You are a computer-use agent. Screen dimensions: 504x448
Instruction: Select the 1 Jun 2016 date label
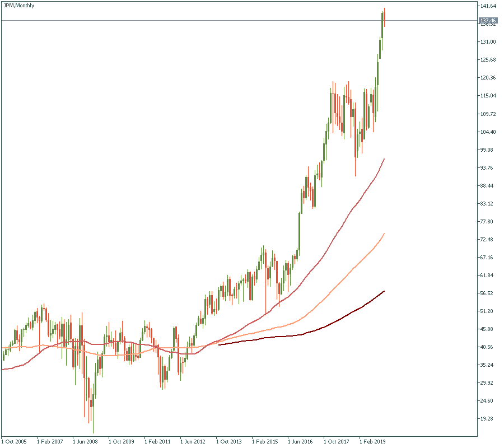[302, 441]
